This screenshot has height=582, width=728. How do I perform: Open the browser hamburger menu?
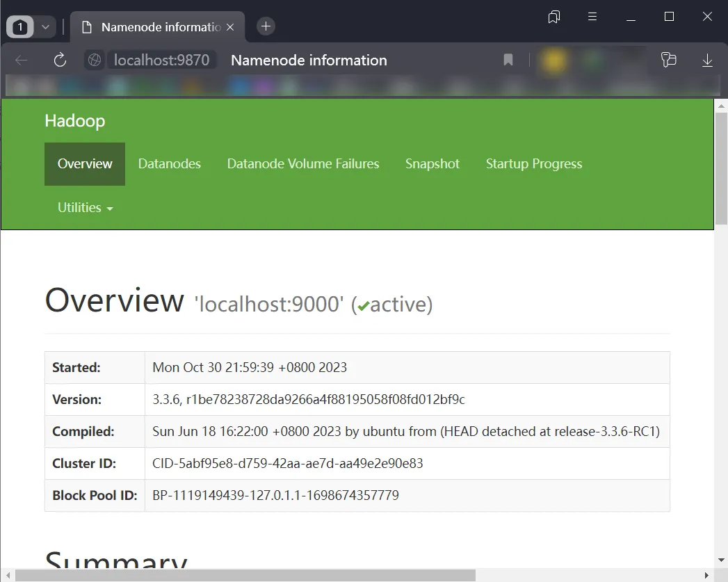coord(592,17)
